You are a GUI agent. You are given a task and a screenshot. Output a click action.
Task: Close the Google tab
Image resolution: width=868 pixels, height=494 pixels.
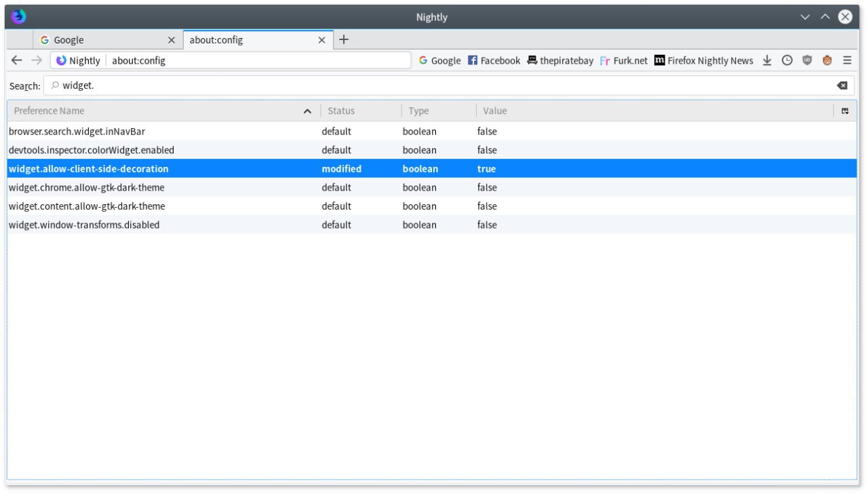(x=172, y=40)
